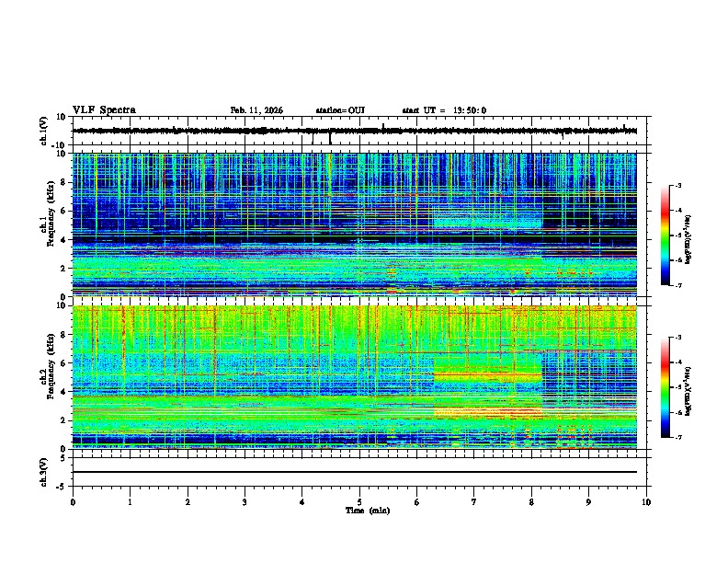Click the "station=OUI" label
This screenshot has width=728, height=563.
click(x=340, y=110)
